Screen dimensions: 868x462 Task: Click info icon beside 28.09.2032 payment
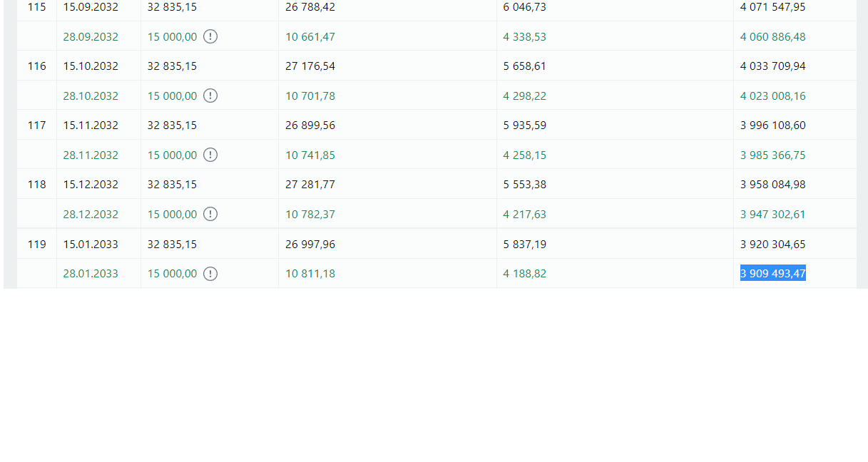pyautogui.click(x=210, y=36)
